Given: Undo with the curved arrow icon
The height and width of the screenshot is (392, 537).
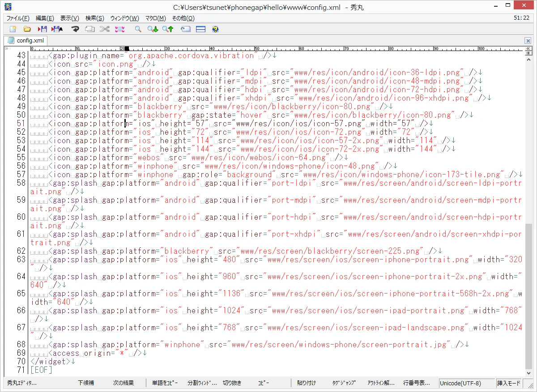Looking at the screenshot, I should 76,29.
